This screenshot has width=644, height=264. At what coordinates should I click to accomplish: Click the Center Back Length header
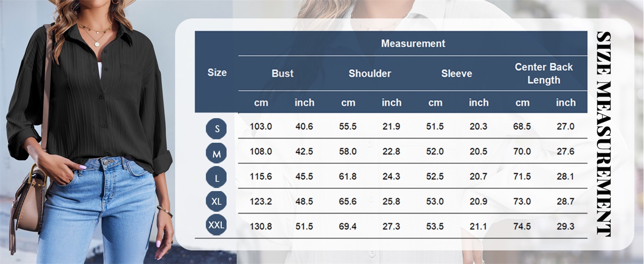544,73
